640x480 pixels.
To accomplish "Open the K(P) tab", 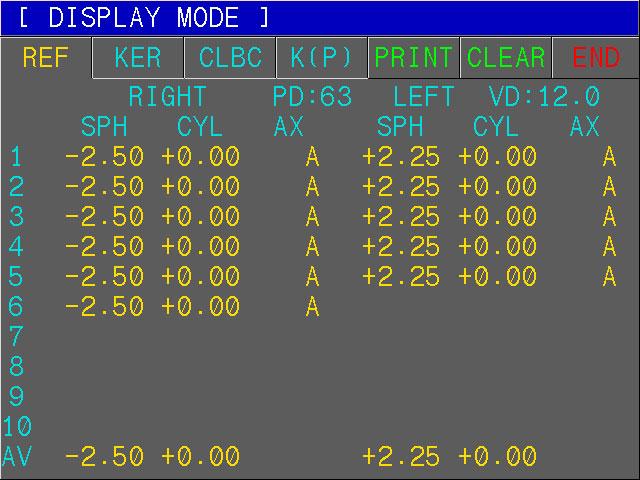I will pos(322,58).
